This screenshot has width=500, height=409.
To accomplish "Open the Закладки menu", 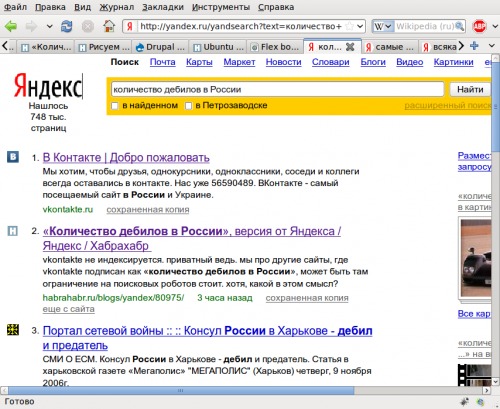I will (163, 7).
